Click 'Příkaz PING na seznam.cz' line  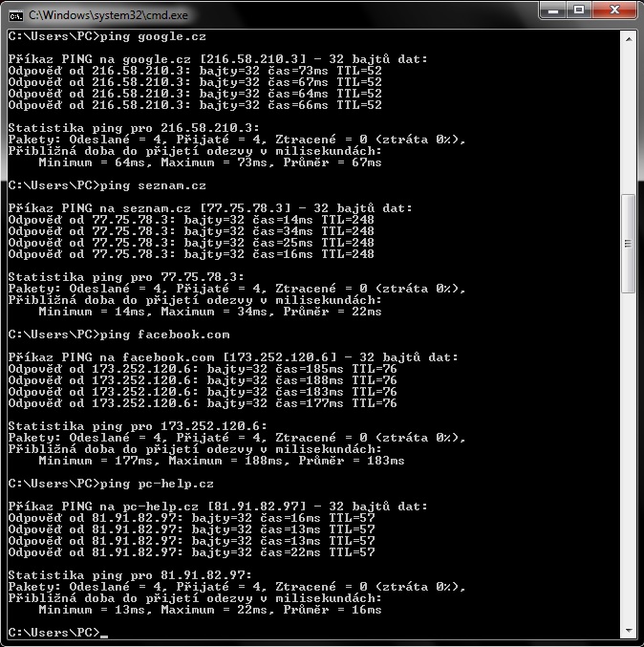210,208
